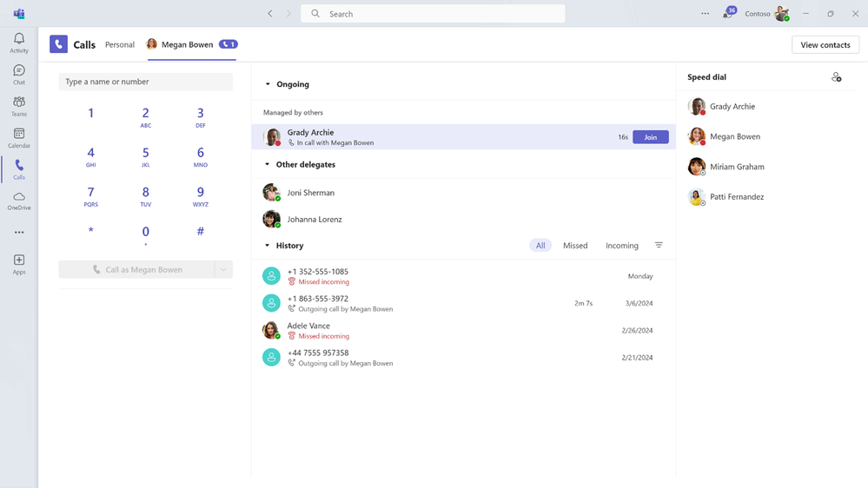Dial digit 3 DEF on keypad
The height and width of the screenshot is (488, 868).
[201, 117]
